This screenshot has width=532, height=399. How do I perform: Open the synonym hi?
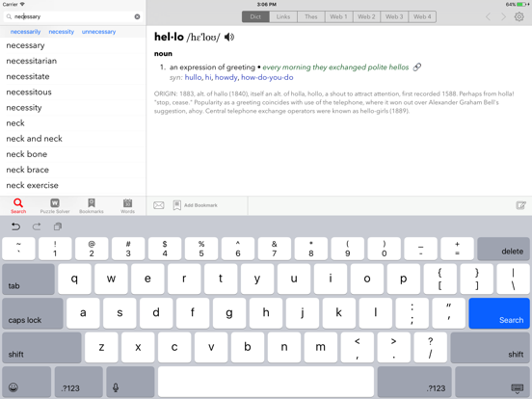point(208,77)
